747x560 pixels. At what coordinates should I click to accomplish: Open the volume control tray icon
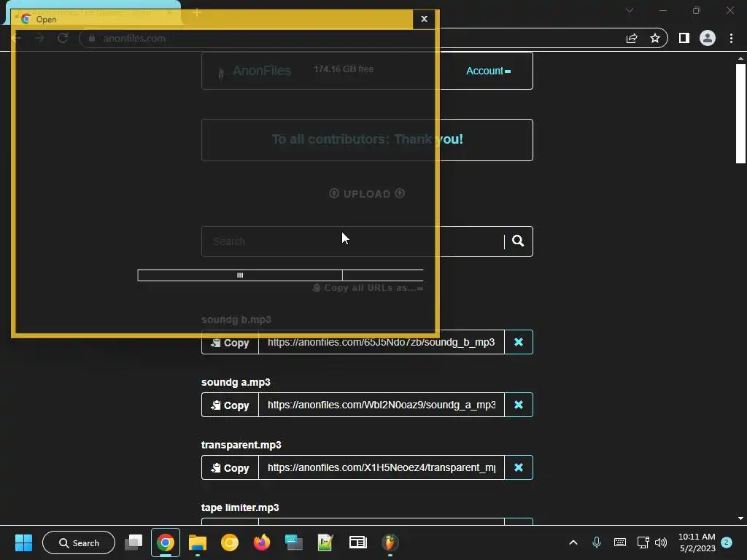(x=661, y=542)
